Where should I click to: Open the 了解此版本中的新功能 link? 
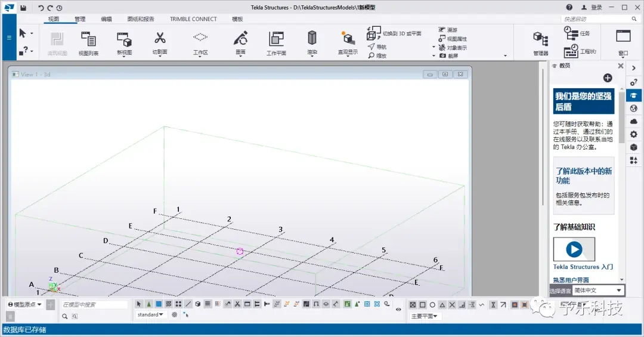point(584,175)
